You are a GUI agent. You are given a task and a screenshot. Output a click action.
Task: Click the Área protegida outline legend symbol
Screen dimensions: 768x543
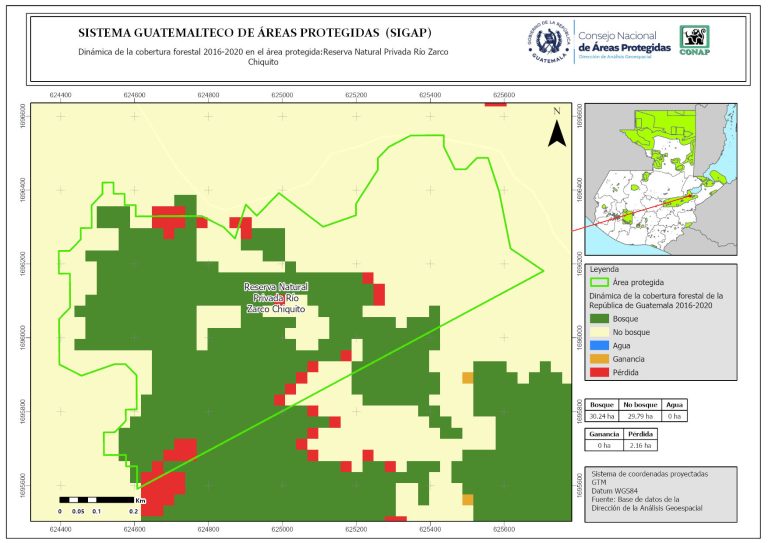604,283
